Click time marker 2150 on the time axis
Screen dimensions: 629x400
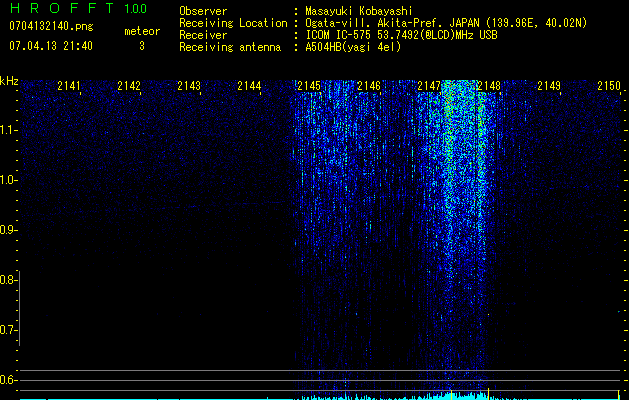click(x=609, y=86)
